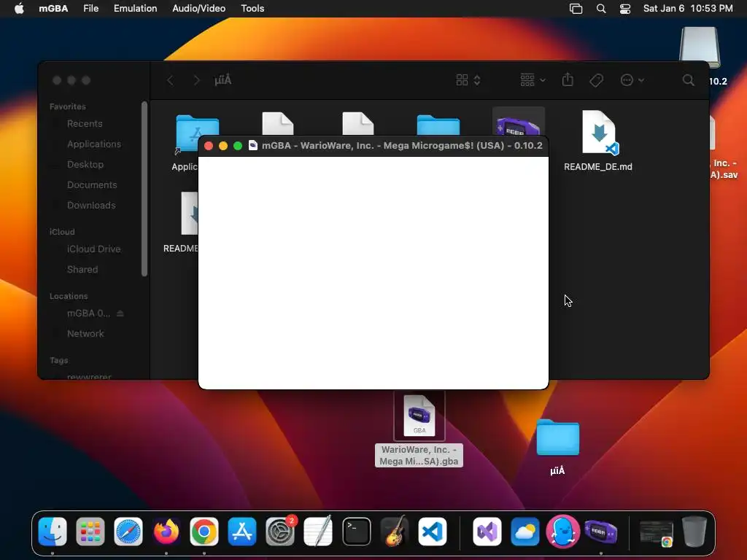Select Documents in the Finder sidebar

[91, 185]
